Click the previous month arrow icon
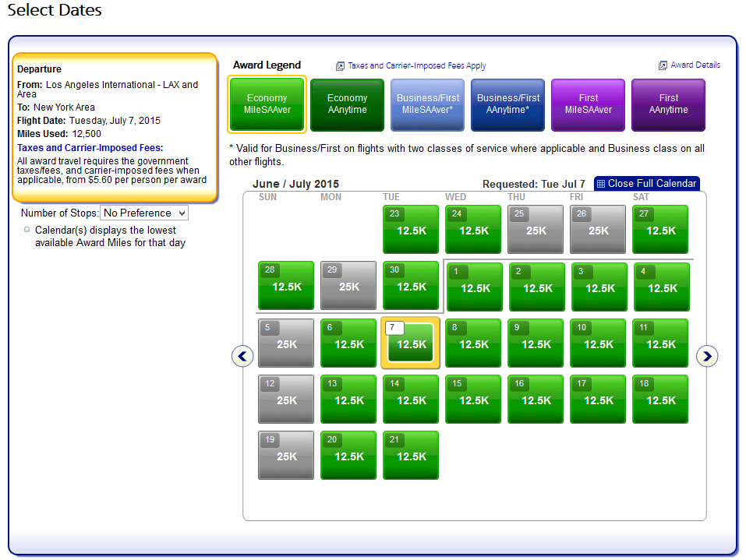 tap(242, 356)
